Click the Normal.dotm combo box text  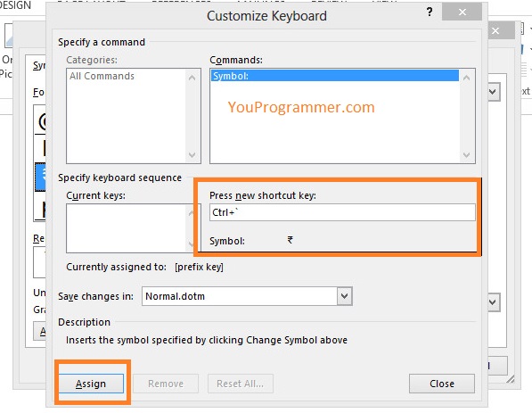pos(175,296)
